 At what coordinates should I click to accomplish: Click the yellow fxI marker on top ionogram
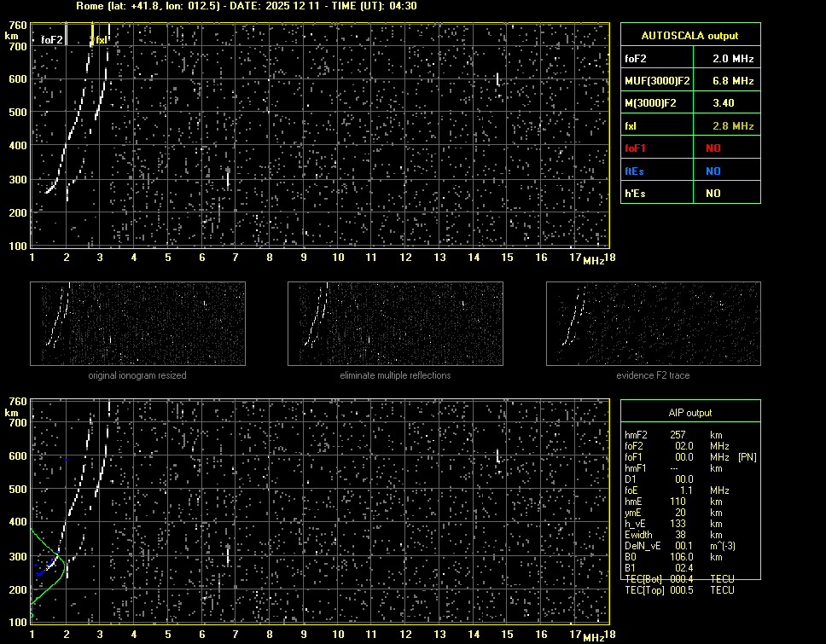[x=100, y=39]
